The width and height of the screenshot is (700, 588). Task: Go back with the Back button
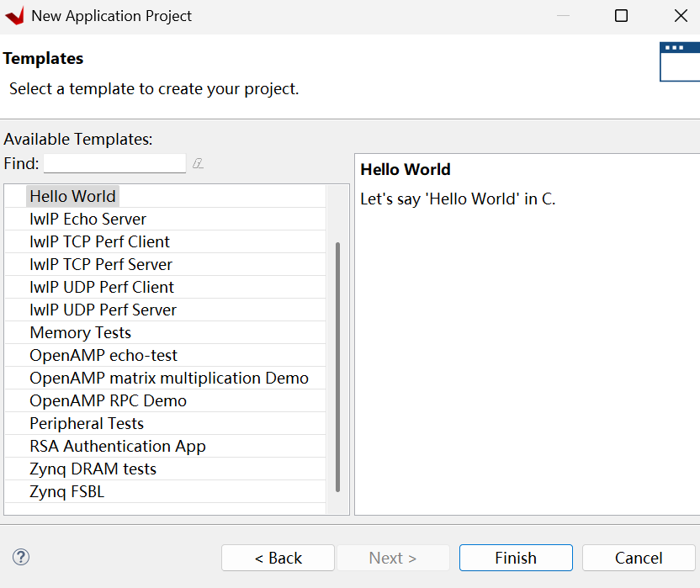point(278,558)
